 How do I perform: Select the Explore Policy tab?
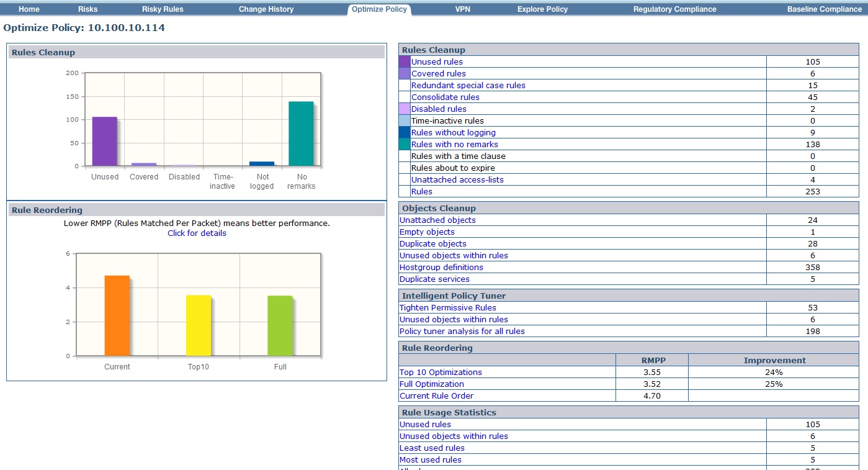542,9
